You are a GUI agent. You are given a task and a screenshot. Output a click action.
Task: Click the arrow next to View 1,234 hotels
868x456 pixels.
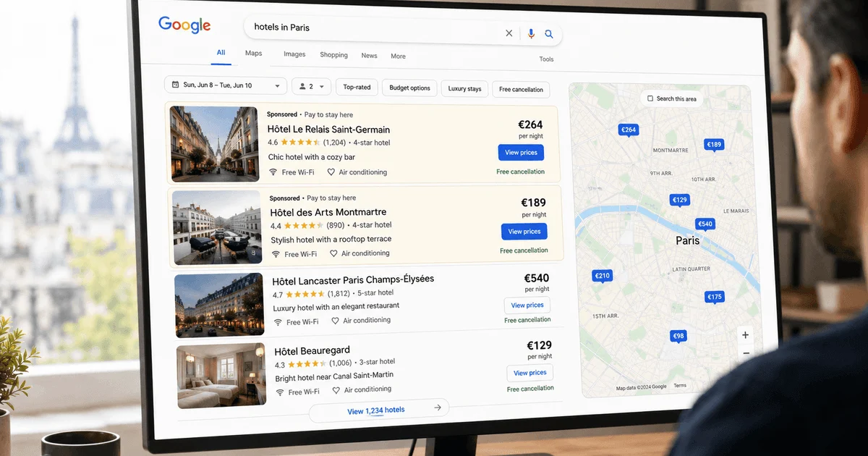tap(438, 408)
